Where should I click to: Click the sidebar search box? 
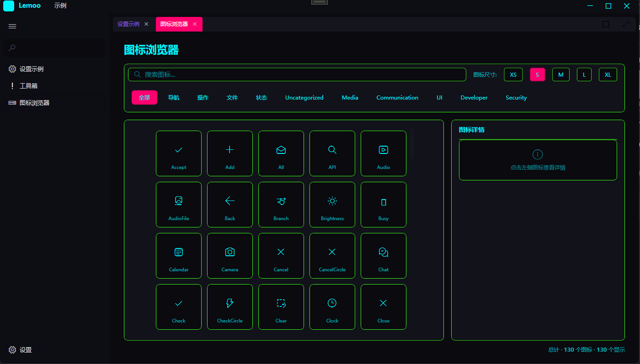[54, 47]
